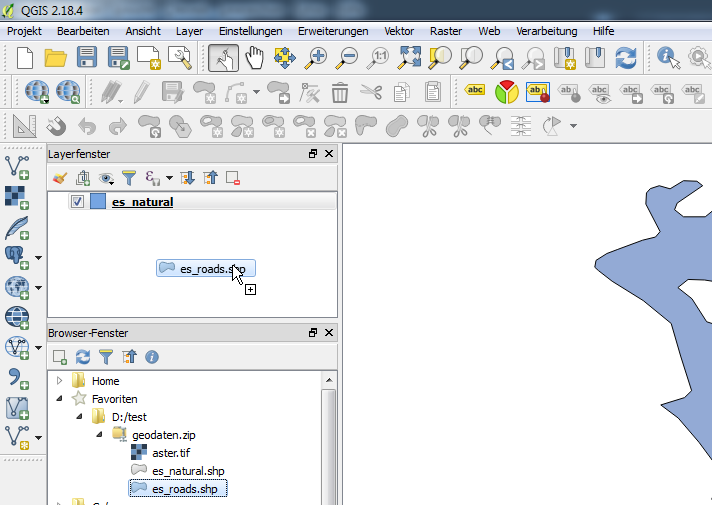
Task: Click Browser-Fenster scrollbar up arrow
Action: coord(329,380)
